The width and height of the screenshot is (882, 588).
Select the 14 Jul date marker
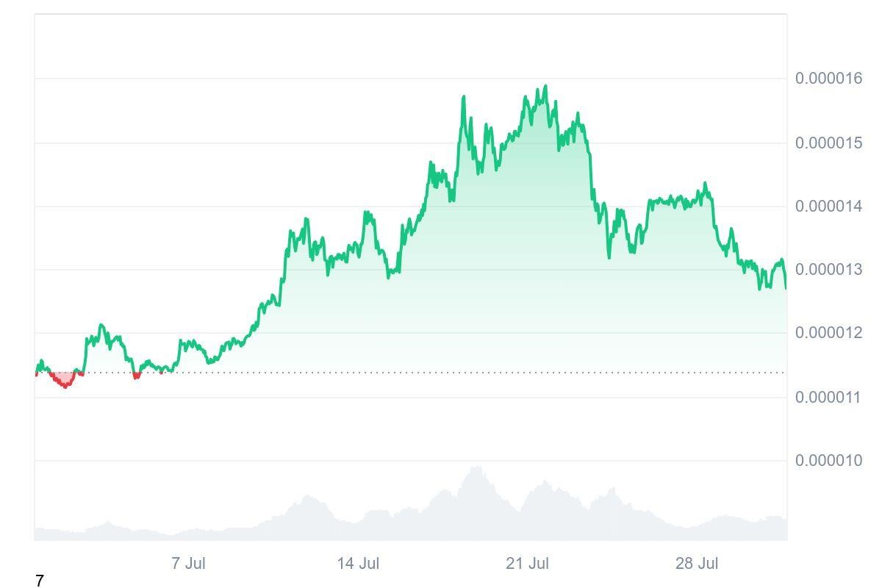[358, 564]
